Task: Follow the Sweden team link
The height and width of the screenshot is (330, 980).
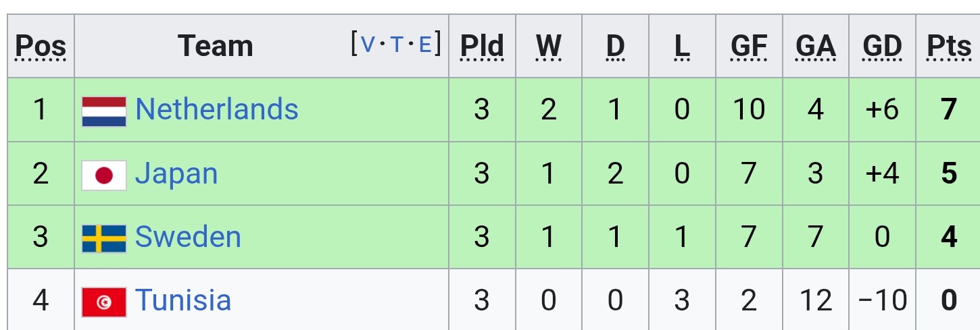Action: (x=188, y=237)
